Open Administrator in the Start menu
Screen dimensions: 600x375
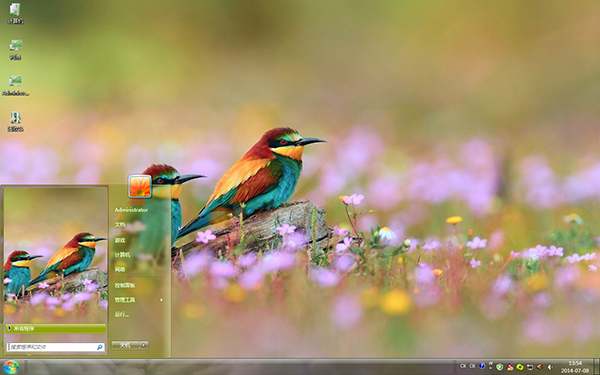(x=131, y=210)
